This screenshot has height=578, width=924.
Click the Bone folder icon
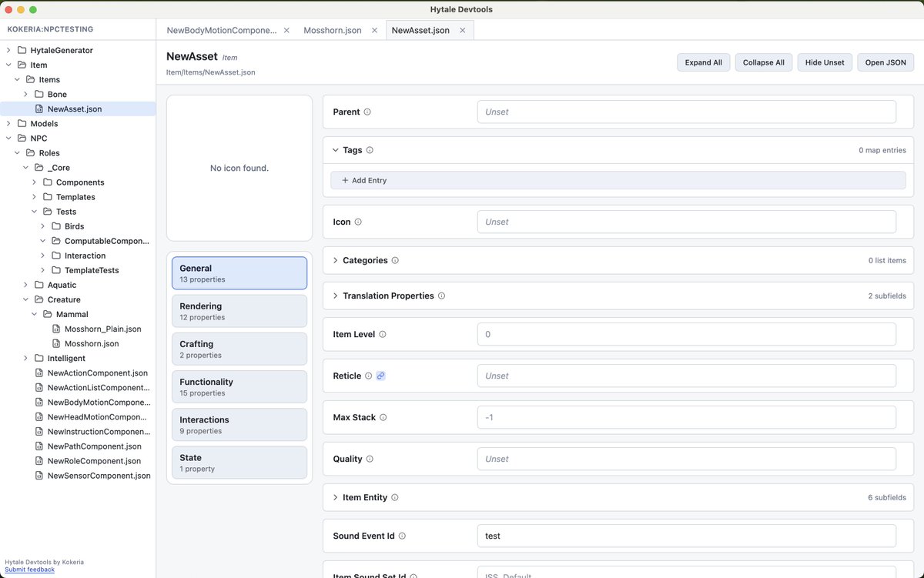coord(39,94)
